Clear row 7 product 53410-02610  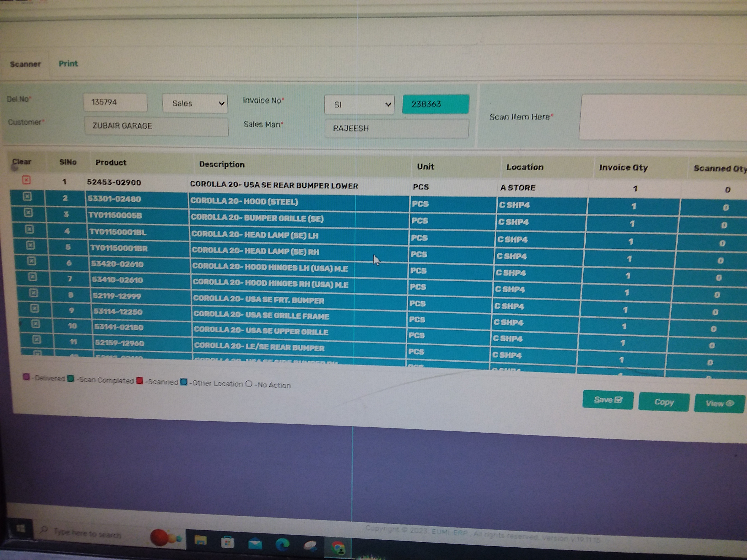click(x=32, y=277)
